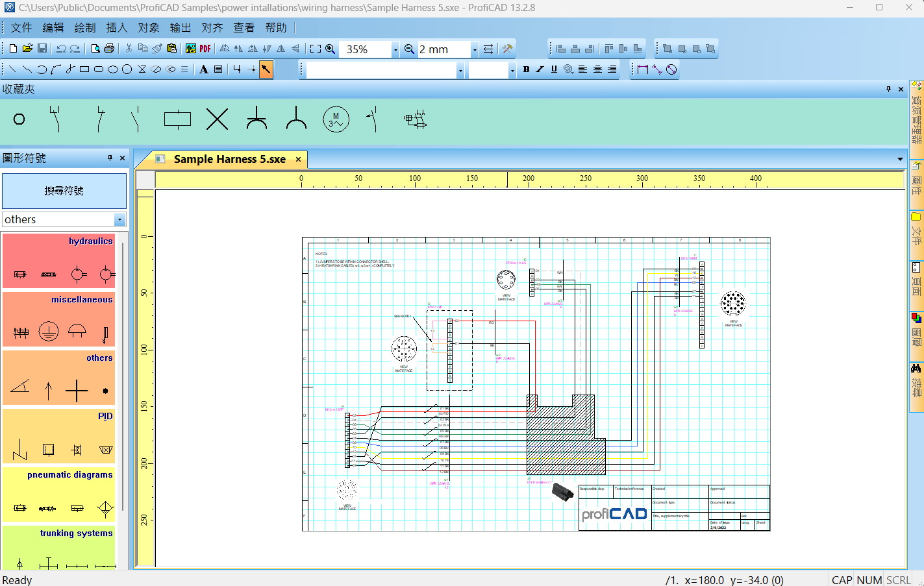Switch to Sample Harness 5.sxe tab
The height and width of the screenshot is (586, 924).
pyautogui.click(x=229, y=159)
